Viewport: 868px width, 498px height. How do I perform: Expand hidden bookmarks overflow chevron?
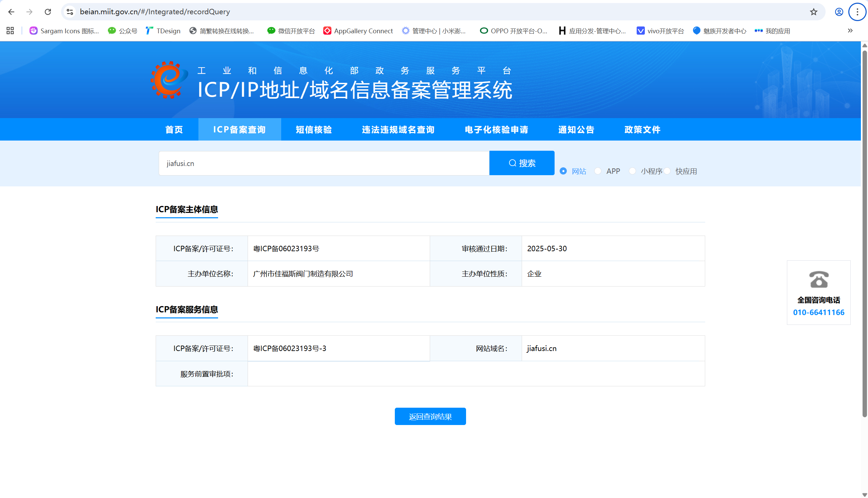tap(850, 31)
